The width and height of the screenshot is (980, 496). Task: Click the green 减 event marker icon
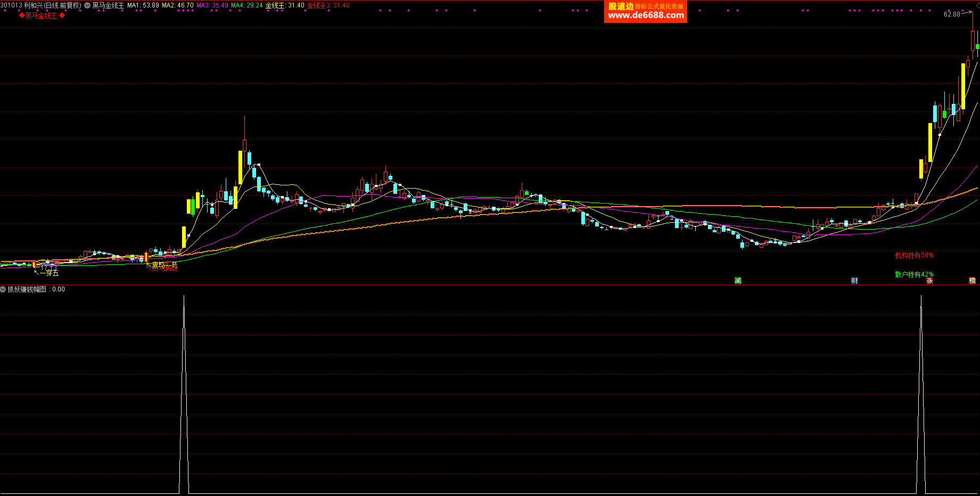[738, 281]
